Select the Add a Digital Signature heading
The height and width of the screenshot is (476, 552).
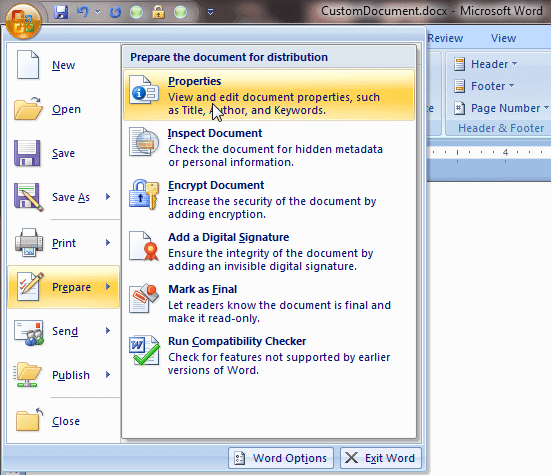(x=228, y=237)
